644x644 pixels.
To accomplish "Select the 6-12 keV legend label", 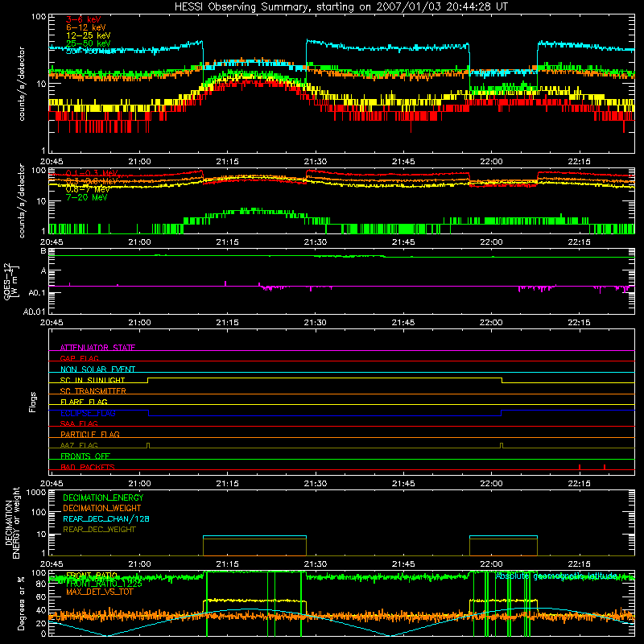I will point(86,27).
